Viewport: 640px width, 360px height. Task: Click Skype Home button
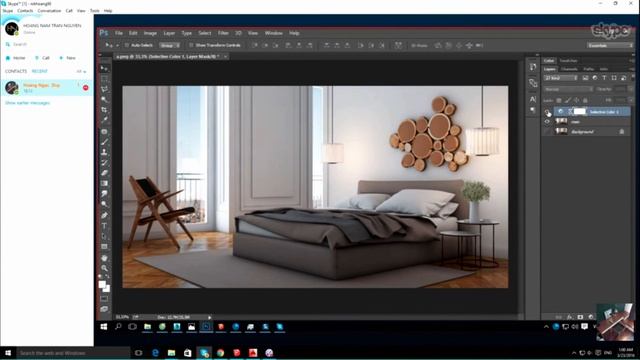point(16,58)
